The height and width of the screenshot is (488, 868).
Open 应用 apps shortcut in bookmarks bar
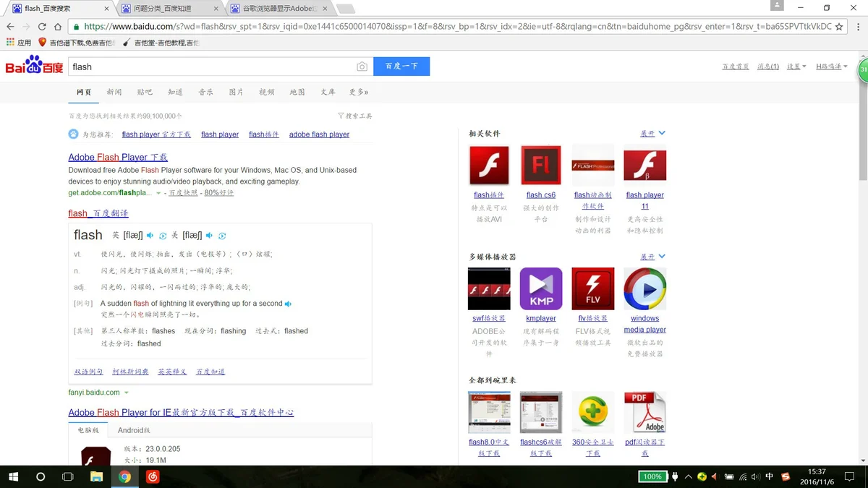[19, 43]
